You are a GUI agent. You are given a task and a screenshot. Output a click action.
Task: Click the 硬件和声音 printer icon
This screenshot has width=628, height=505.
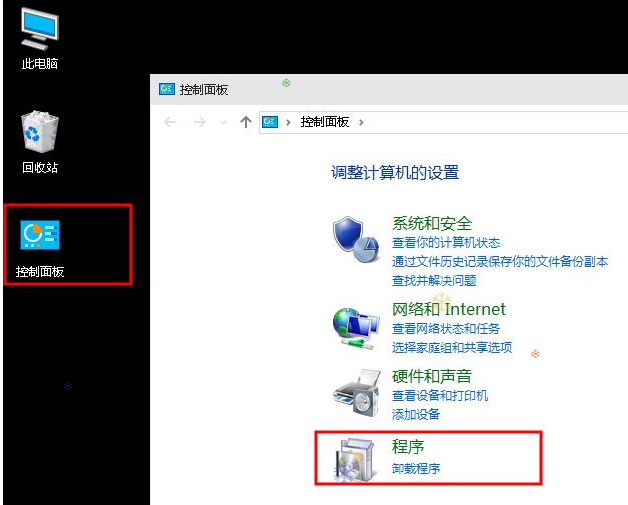[x=356, y=392]
